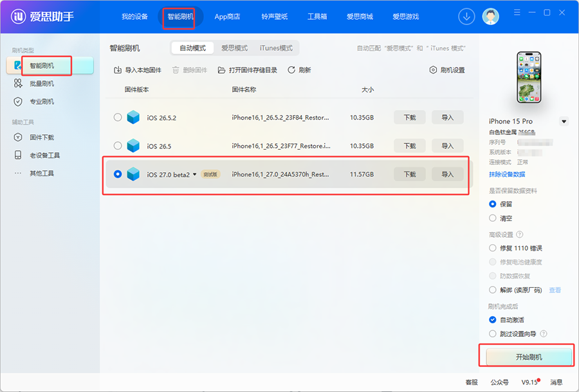The image size is (579, 392).
Task: Expand the iPhone 15 Pro device dropdown
Action: click(564, 121)
